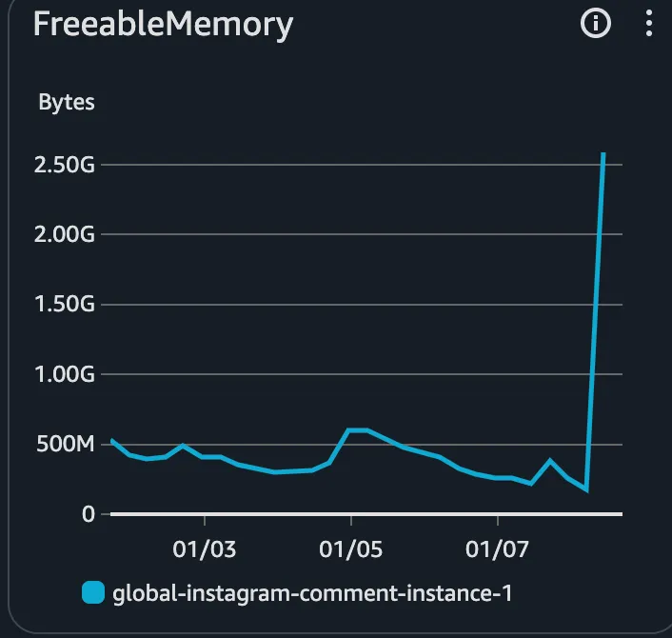Click the 2.50G y-axis label
672x638 pixels.
[x=65, y=165]
